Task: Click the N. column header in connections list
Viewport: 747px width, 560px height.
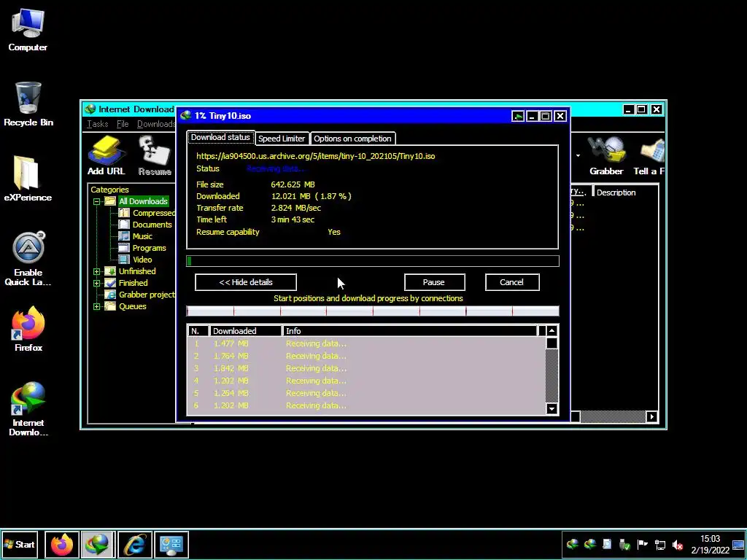Action: click(x=198, y=331)
